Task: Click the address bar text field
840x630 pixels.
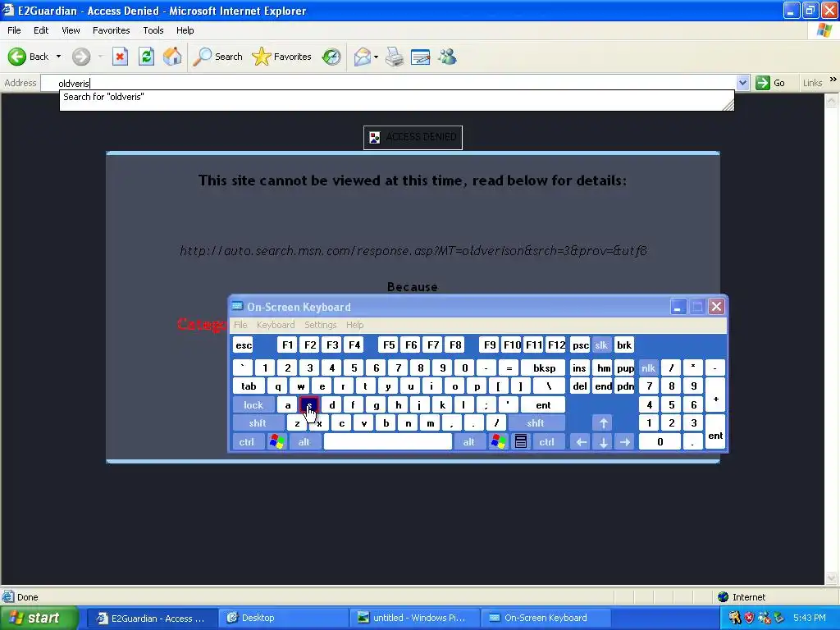Action: tap(388, 83)
